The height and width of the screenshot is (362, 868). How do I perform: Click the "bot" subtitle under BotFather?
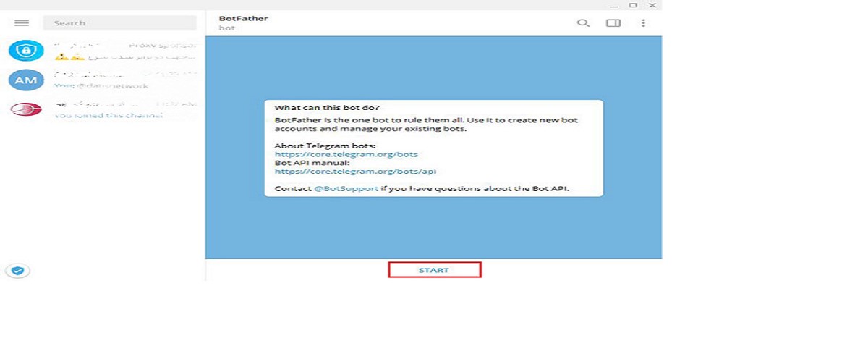[226, 28]
